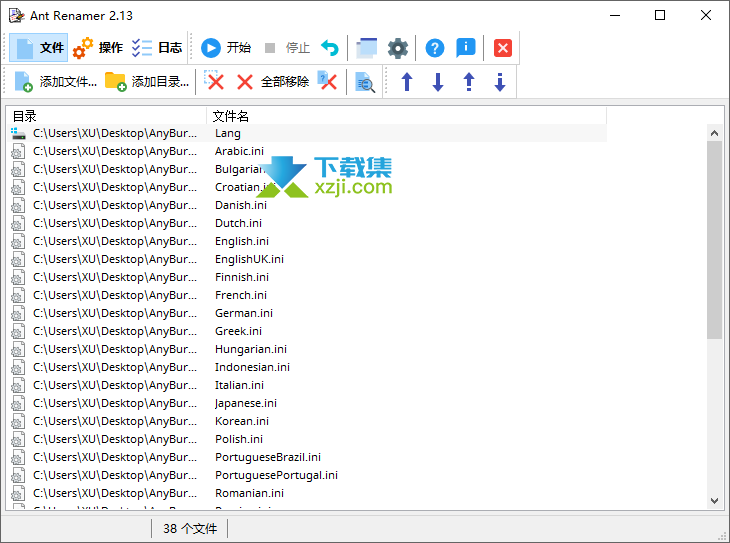Select Danish.ini file

click(x=241, y=205)
